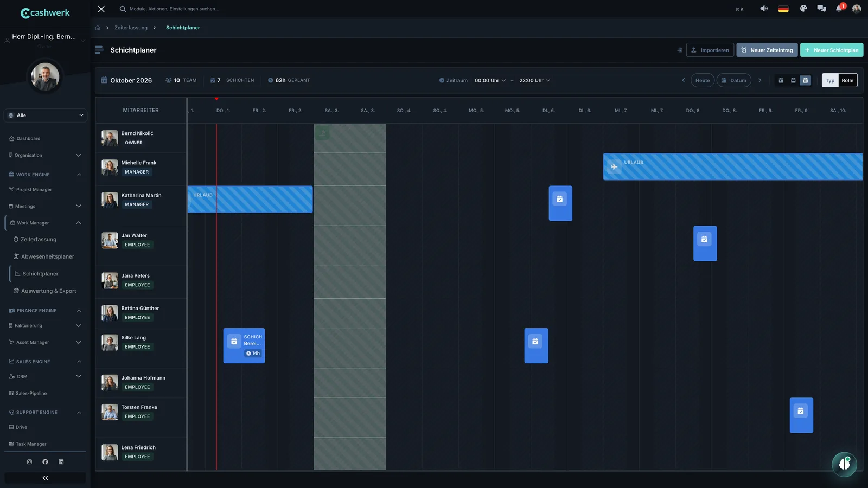Open the floating assistant button
The width and height of the screenshot is (868, 488).
click(x=844, y=464)
